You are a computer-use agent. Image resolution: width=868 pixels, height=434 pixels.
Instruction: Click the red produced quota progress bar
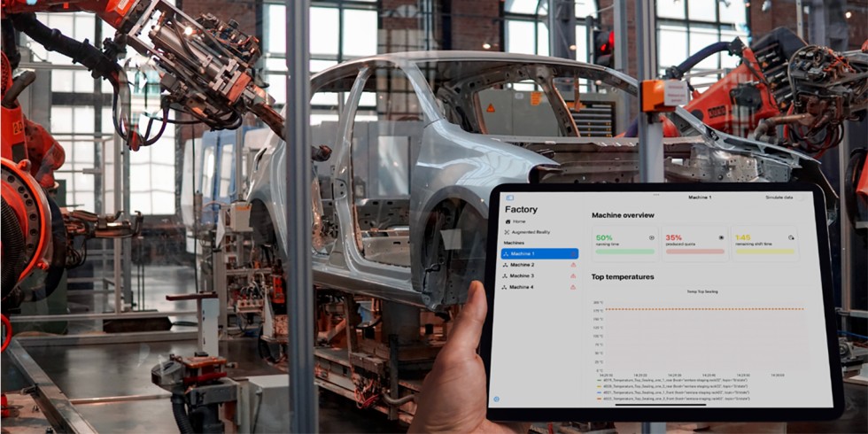694,252
